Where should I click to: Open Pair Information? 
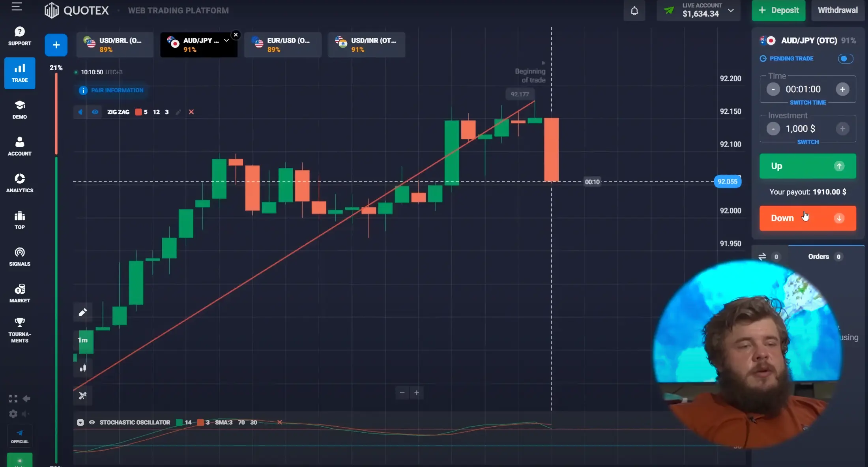[112, 90]
